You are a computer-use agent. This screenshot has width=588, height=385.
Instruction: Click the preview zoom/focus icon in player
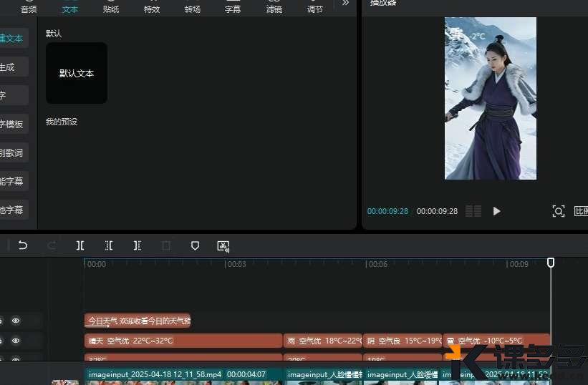coord(559,211)
